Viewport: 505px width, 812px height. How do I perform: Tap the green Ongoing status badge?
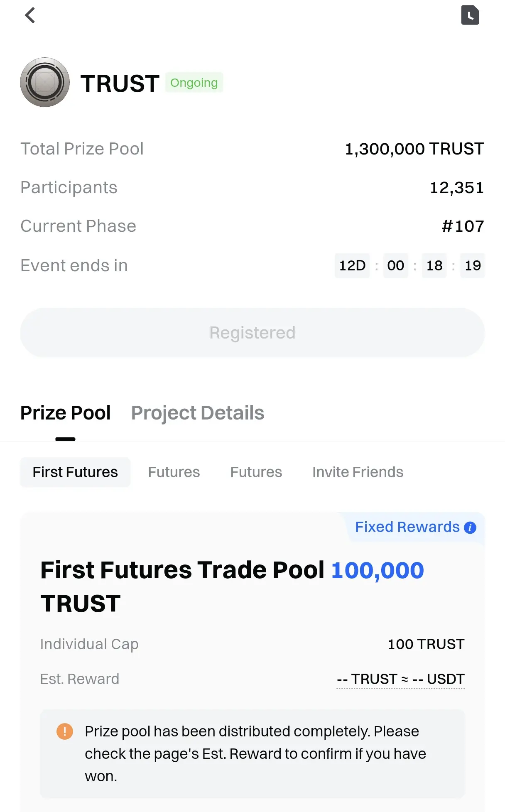(194, 83)
